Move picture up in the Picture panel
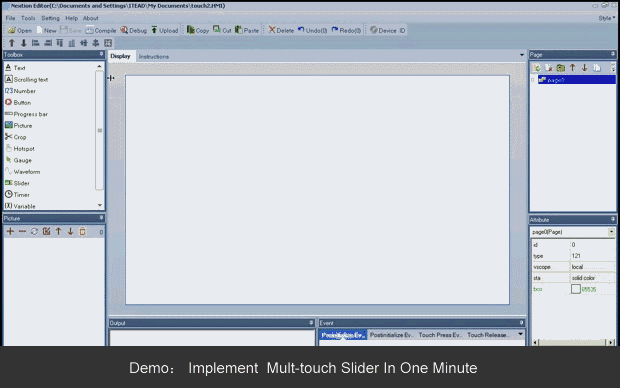 [x=59, y=231]
